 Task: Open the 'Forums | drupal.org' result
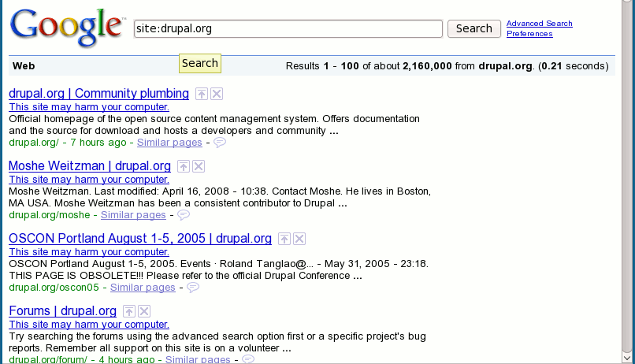62,311
